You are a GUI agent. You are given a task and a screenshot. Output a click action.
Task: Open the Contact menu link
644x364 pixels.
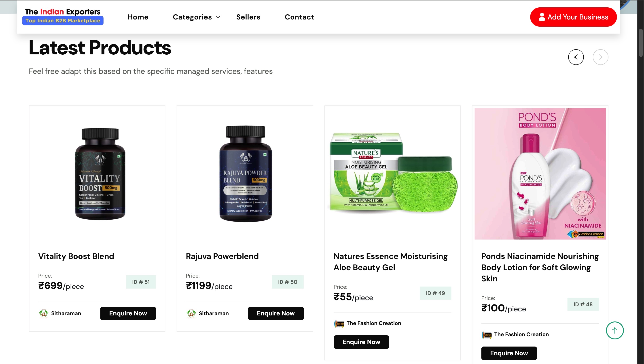(x=299, y=17)
